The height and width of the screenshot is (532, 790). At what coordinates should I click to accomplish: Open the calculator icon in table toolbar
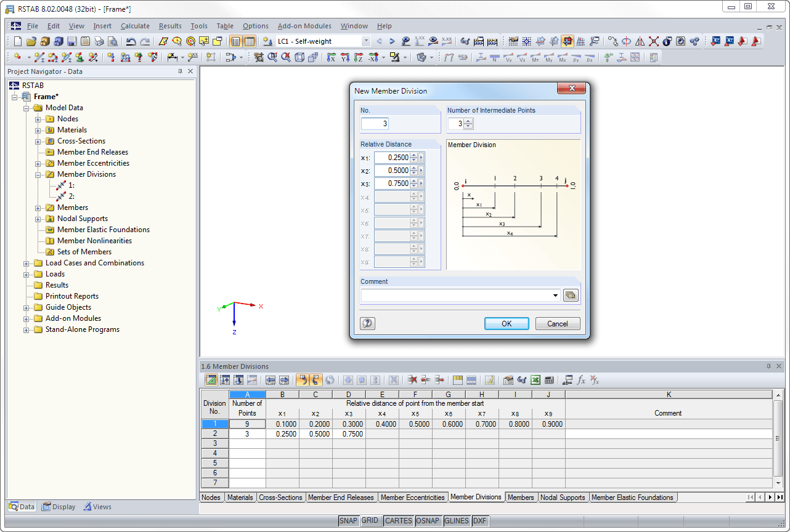tap(548, 380)
